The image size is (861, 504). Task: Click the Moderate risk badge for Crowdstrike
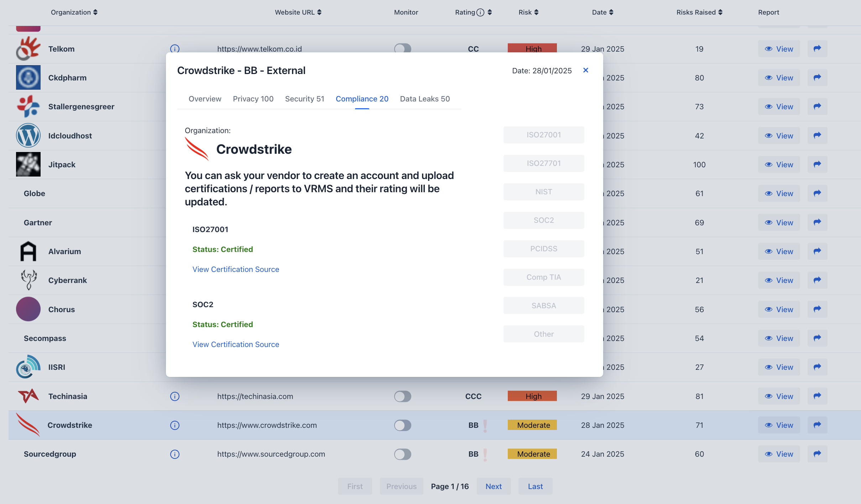point(532,425)
